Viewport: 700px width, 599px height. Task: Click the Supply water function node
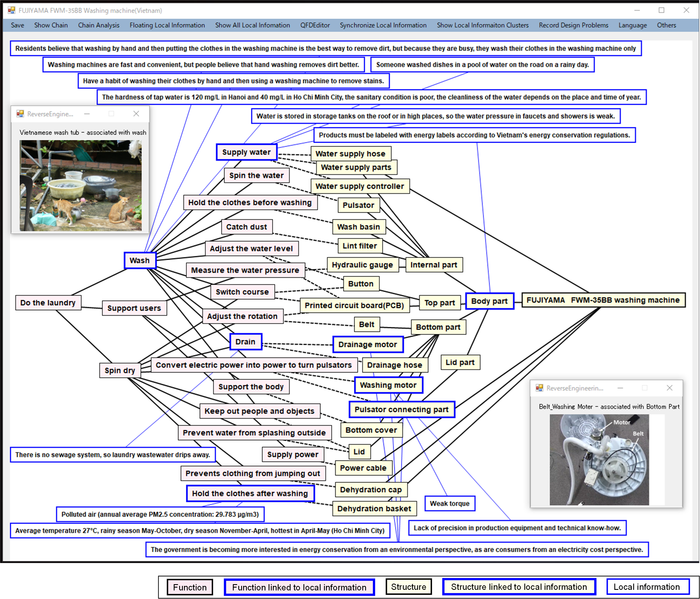(246, 152)
